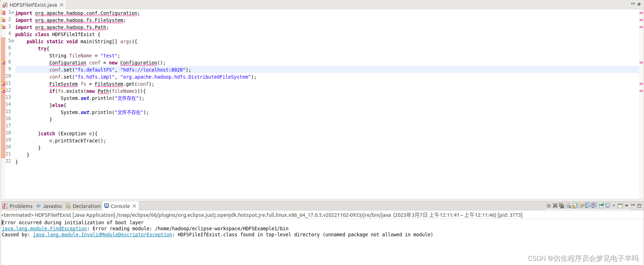Image resolution: width=644 pixels, height=265 pixels.
Task: Click the try keyword on line 6
Action: 42,49
